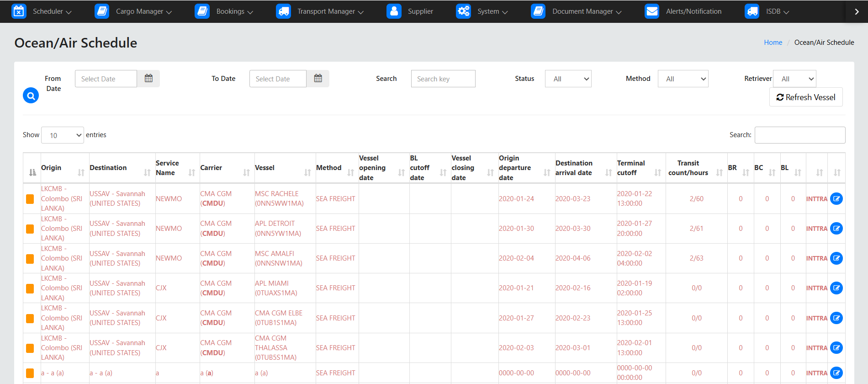Click the blue search magnifier button

click(x=31, y=96)
